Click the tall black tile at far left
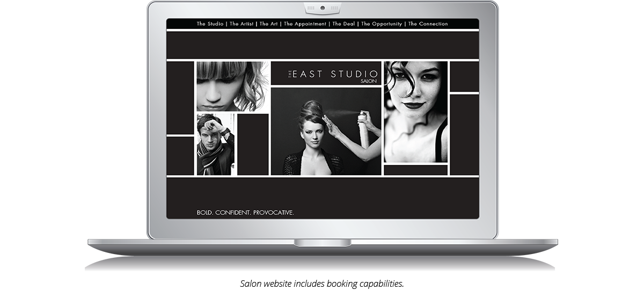Screen dimensions: 644x290 coord(180,97)
